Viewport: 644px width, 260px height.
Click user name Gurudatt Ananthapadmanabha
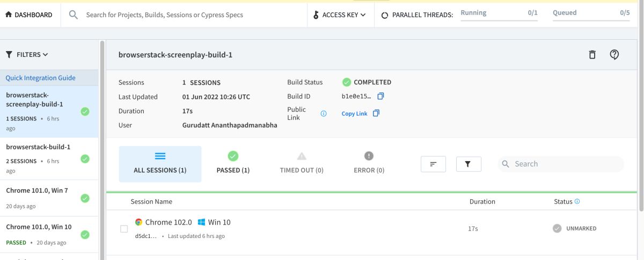pos(230,125)
